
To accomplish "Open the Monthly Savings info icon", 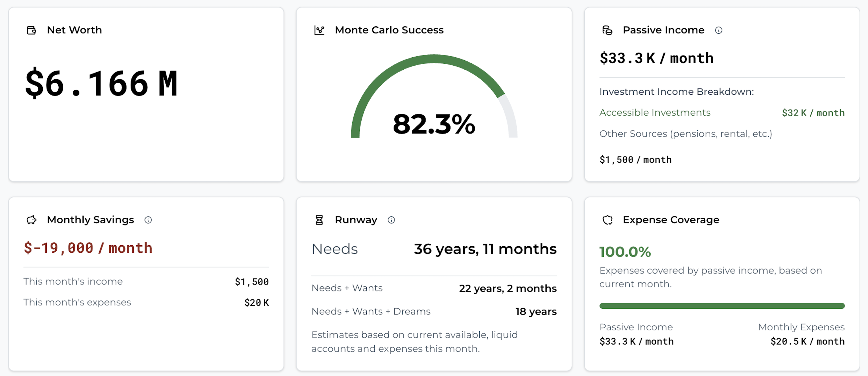I will point(148,220).
